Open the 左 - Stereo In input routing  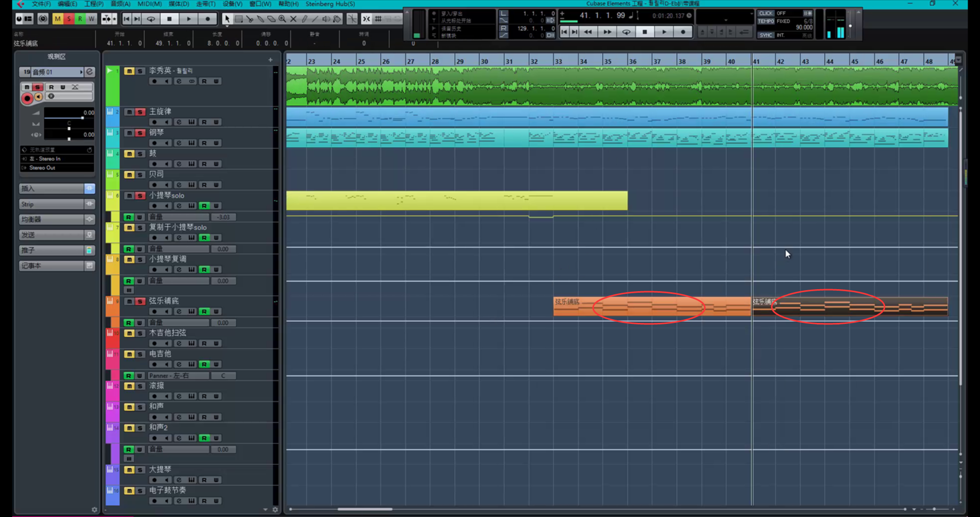[57, 159]
